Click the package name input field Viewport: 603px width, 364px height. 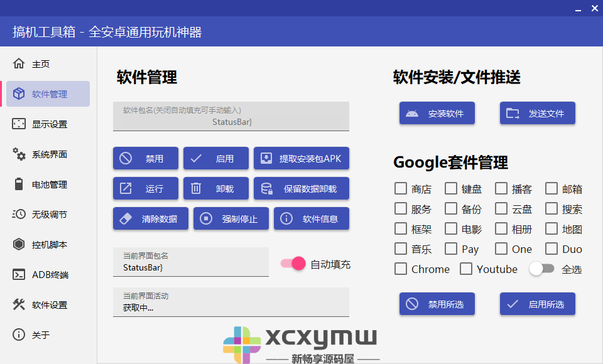tap(231, 116)
